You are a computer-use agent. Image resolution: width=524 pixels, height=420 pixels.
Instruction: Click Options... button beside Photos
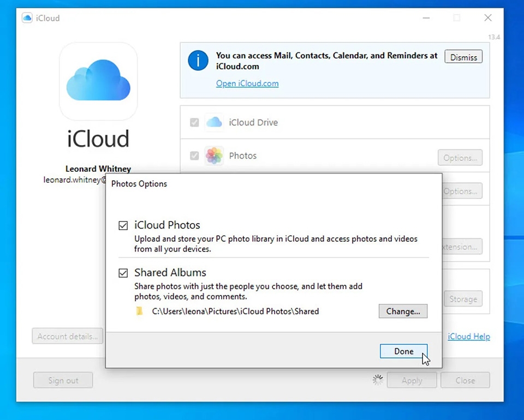click(460, 158)
